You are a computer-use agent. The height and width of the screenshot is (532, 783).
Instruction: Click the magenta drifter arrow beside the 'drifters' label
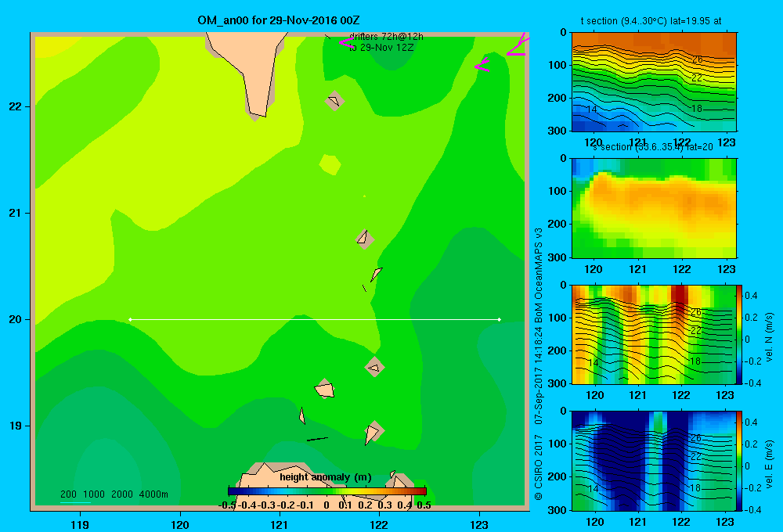345,42
